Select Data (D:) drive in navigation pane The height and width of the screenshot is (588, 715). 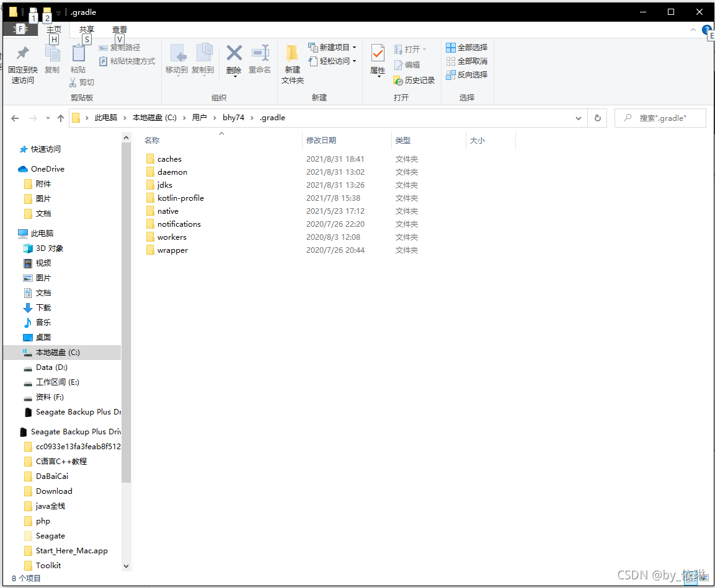[51, 367]
